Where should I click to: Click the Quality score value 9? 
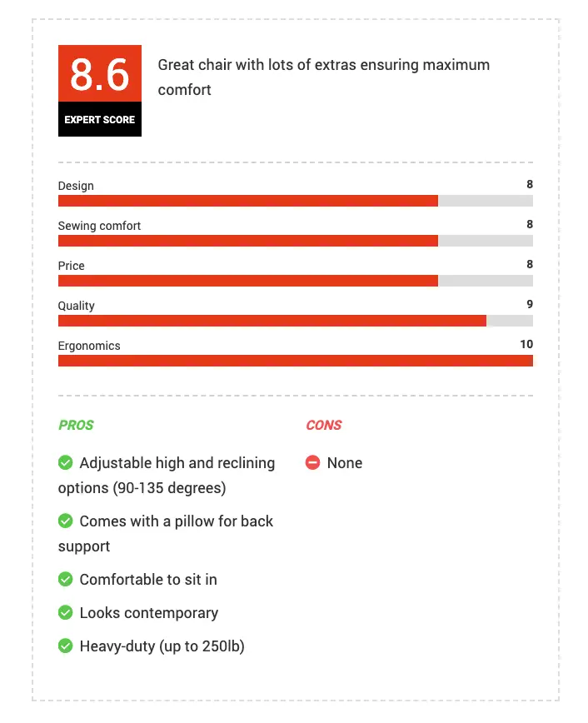coord(530,304)
